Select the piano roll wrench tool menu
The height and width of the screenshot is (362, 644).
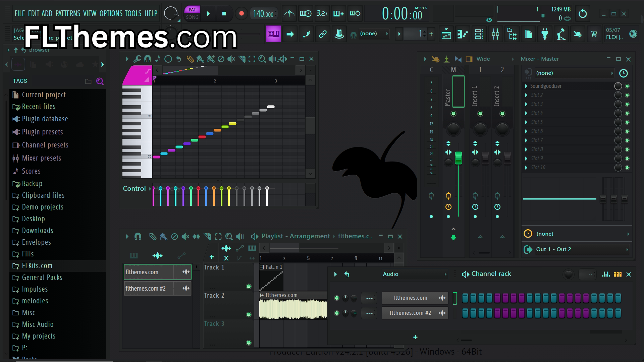pyautogui.click(x=137, y=59)
